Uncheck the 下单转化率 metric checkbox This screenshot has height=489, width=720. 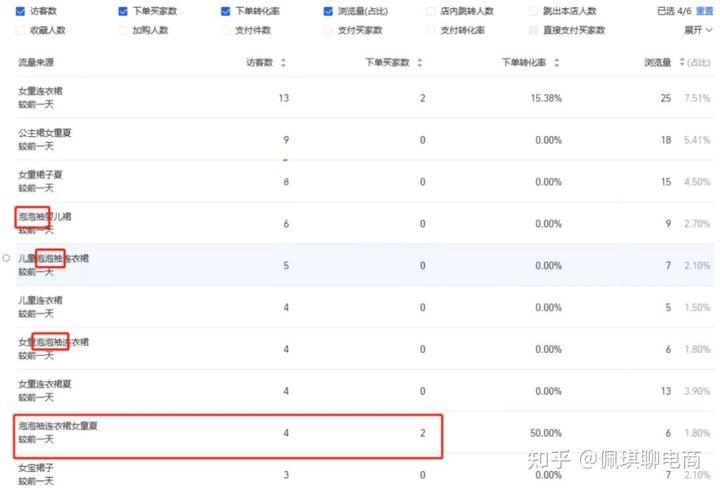point(225,11)
